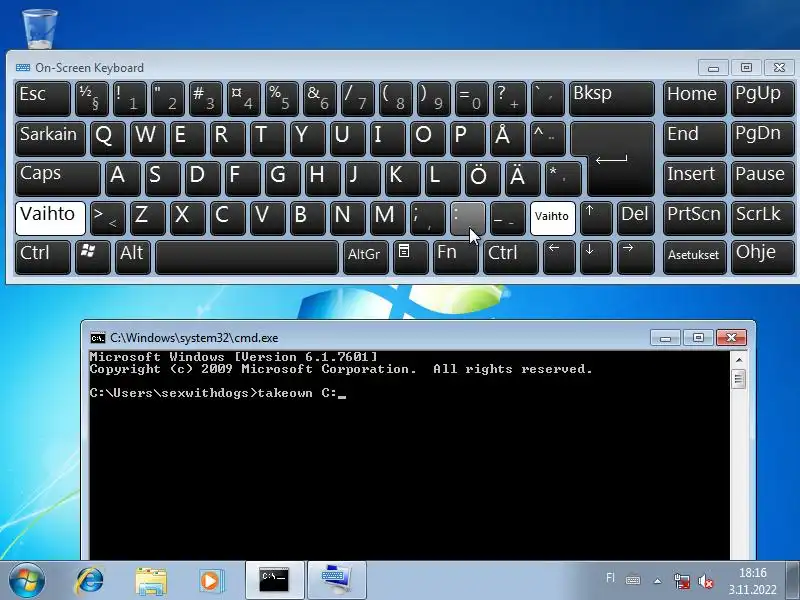The width and height of the screenshot is (800, 600).
Task: Open On-Screen Keyboard title bar icon
Action: click(22, 67)
